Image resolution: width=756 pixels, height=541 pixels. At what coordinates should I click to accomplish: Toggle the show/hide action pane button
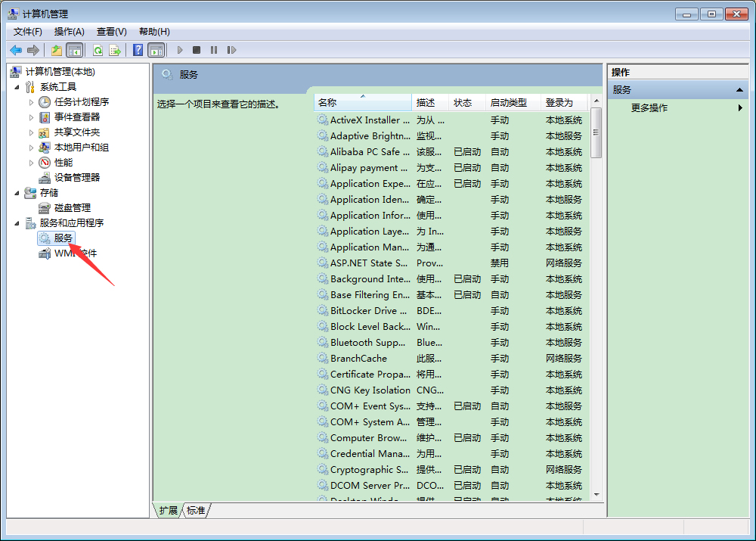(156, 50)
